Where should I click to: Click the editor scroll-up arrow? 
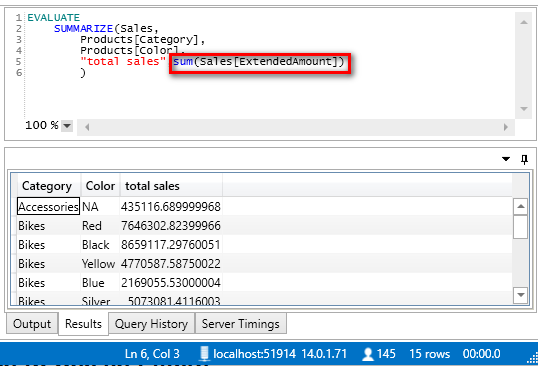click(524, 22)
